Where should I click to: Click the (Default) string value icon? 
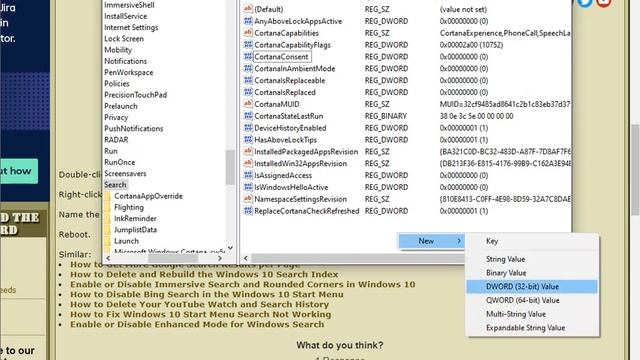(x=248, y=9)
